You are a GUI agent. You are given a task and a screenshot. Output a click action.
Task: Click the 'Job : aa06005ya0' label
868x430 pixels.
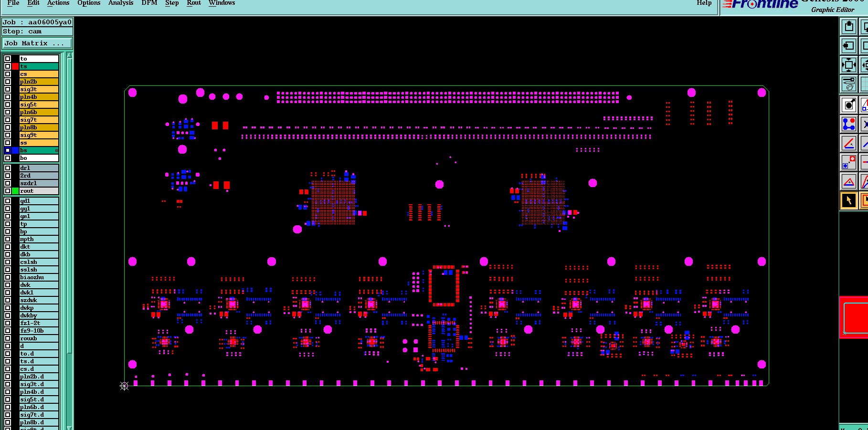[x=37, y=22]
